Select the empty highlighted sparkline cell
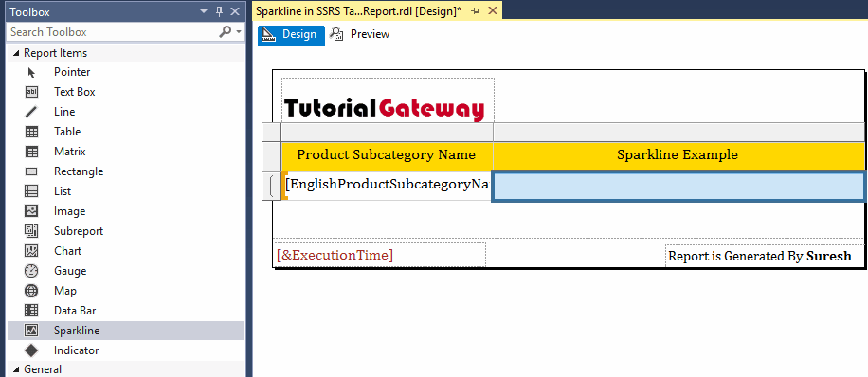 tap(678, 187)
